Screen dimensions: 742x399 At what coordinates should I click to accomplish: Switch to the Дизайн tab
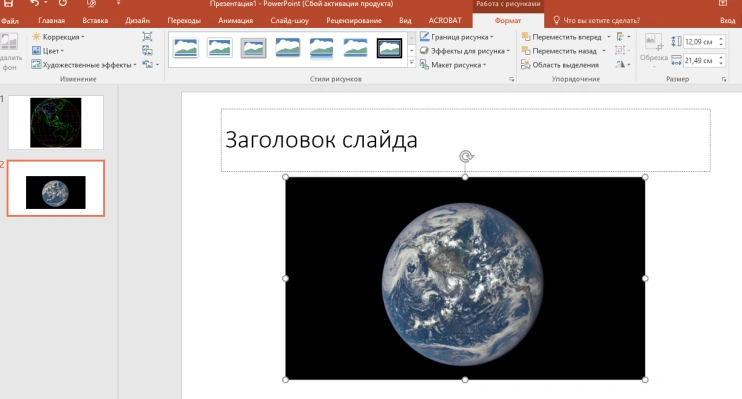coord(137,20)
